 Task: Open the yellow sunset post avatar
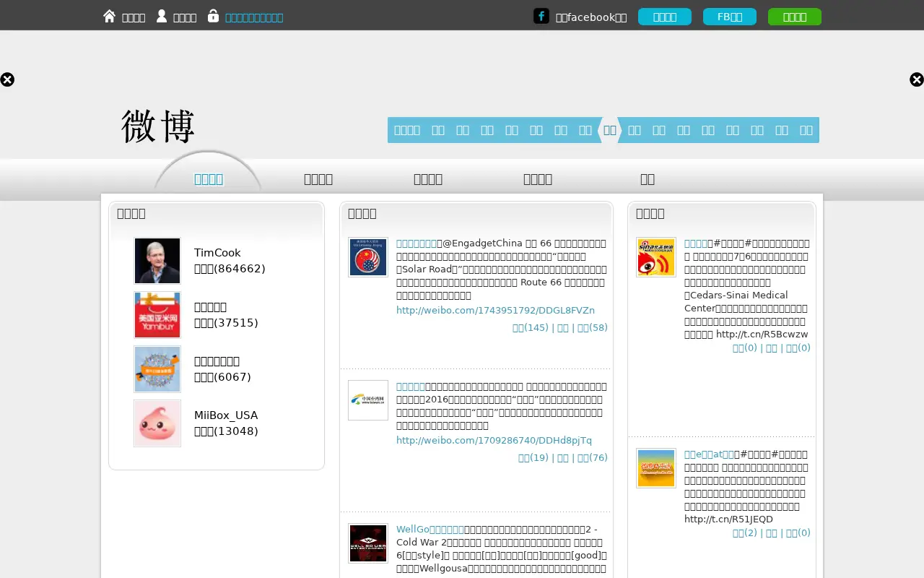656,468
